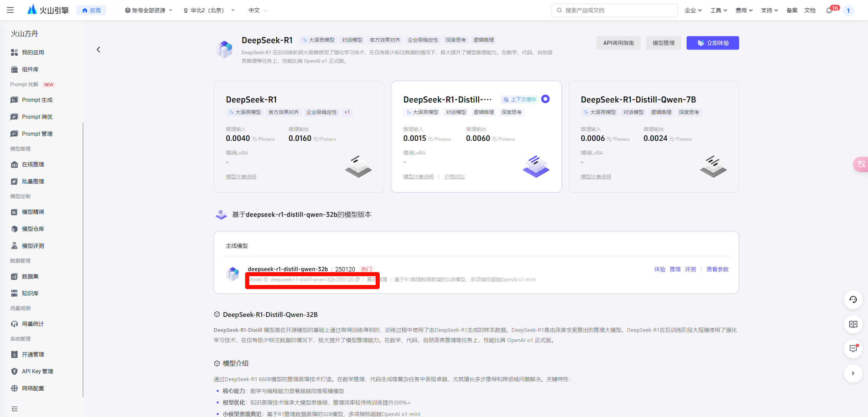Viewport: 868px width, 417px height.
Task: Click the 模型推理 header button
Action: click(664, 43)
